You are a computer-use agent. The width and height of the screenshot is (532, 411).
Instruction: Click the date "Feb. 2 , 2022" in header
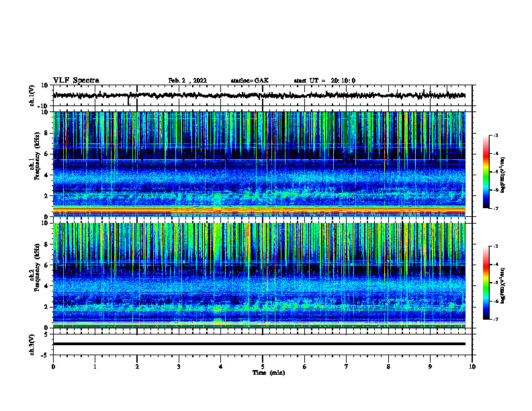(x=187, y=81)
